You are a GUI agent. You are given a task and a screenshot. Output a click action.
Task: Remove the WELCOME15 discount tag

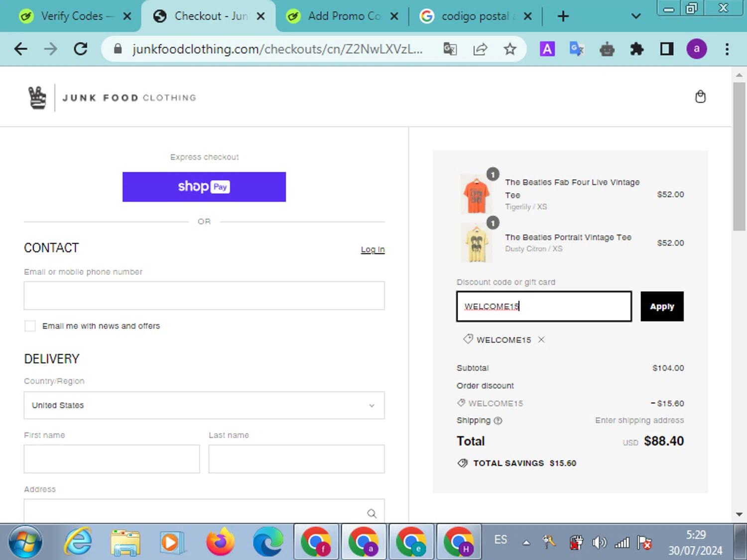(541, 339)
